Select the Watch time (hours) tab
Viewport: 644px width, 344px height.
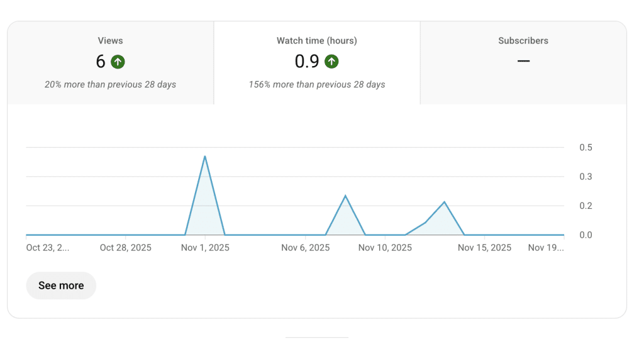[316, 62]
